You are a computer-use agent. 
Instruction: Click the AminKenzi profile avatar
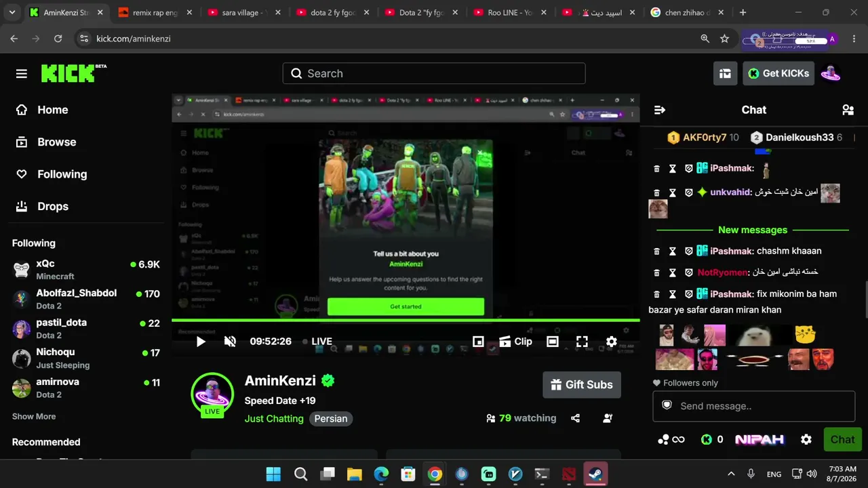click(x=212, y=394)
